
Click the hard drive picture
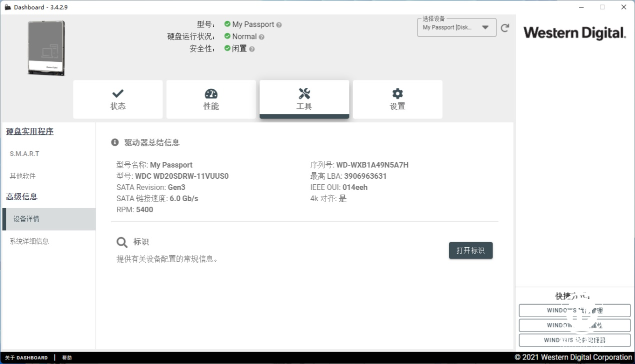(x=46, y=48)
